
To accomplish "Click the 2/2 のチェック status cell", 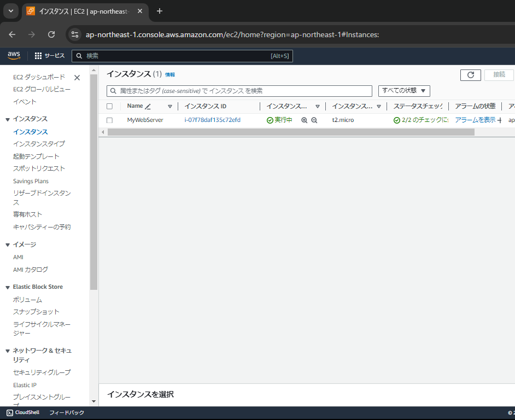I will coord(421,120).
